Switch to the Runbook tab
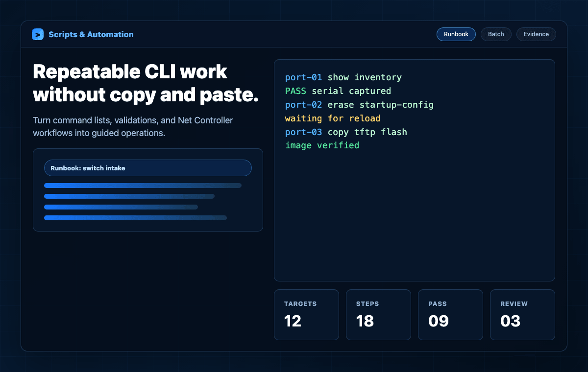This screenshot has height=372, width=588. (x=456, y=34)
